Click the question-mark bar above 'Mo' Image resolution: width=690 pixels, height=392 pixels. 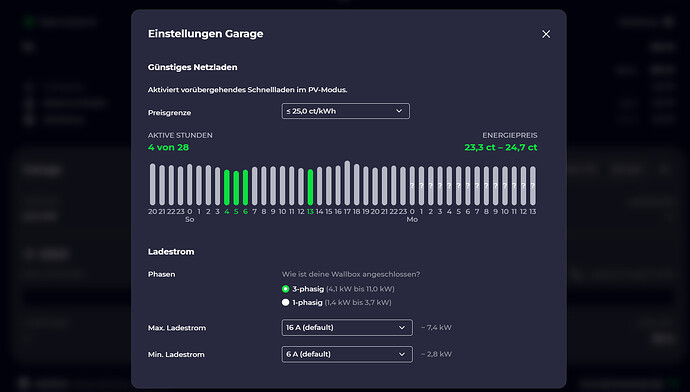click(x=412, y=186)
